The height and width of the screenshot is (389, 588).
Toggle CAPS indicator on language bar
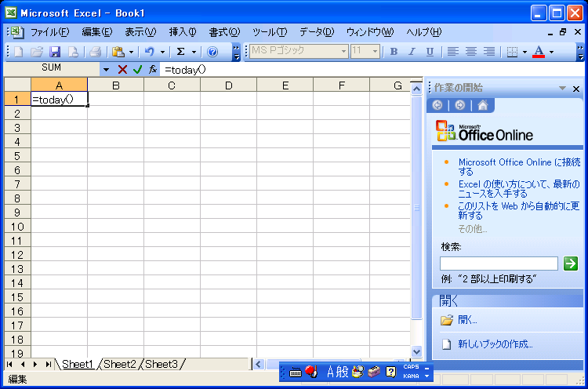click(411, 367)
